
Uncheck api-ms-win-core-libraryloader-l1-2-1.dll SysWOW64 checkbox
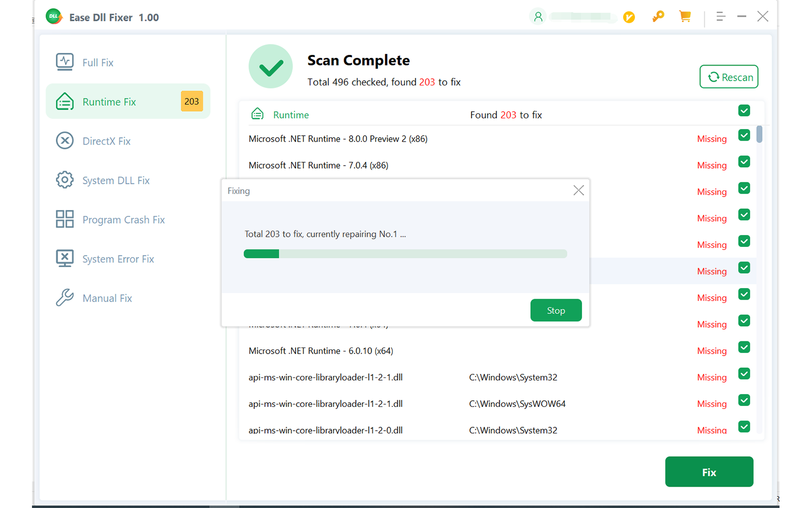click(744, 400)
